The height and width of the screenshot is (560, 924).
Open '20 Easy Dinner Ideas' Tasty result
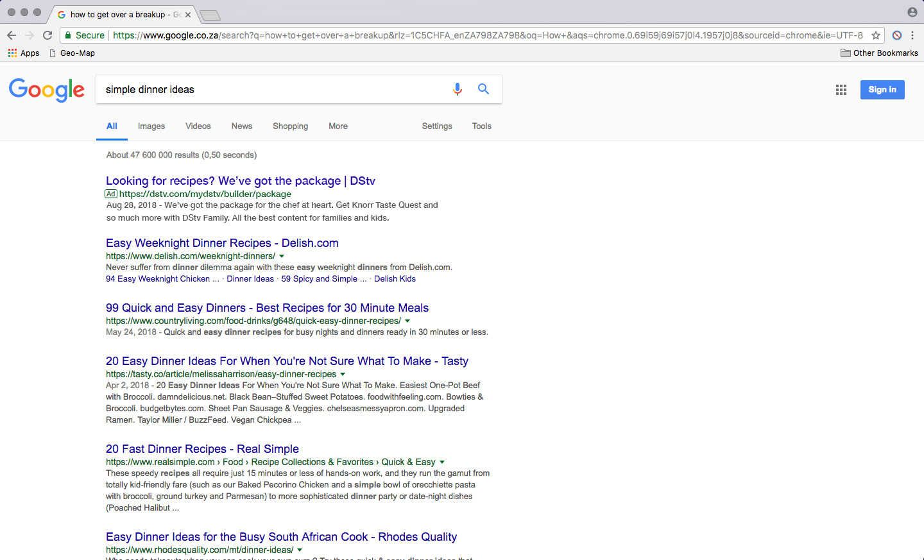pyautogui.click(x=287, y=361)
